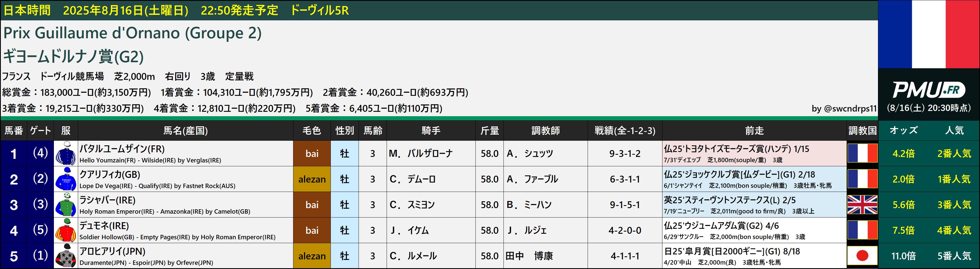Click the 2.0倍 odds for horse 2
Viewport: 980px width, 269px height.
coord(904,179)
